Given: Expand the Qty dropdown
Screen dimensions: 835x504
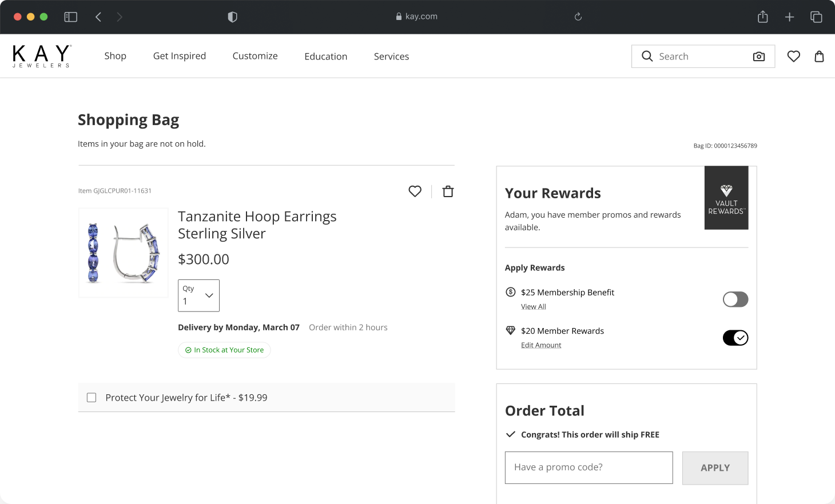Looking at the screenshot, I should 198,295.
